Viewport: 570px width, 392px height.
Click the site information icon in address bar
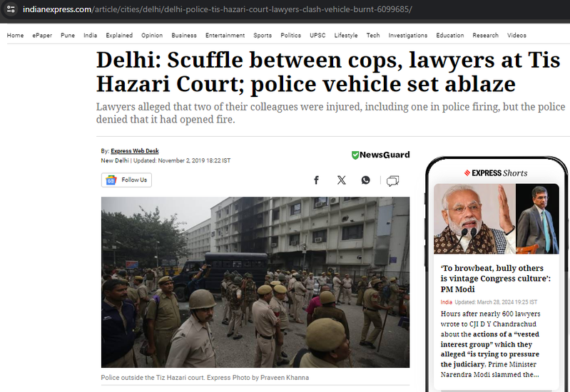point(11,9)
